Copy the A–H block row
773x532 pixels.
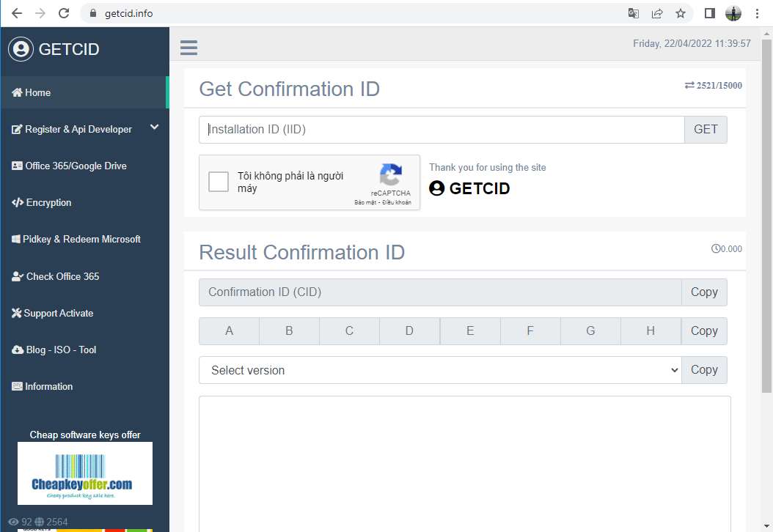[x=704, y=331]
